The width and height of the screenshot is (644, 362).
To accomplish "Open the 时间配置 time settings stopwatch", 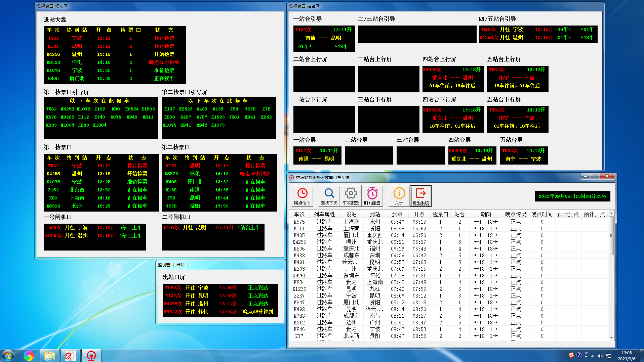I will click(x=372, y=196).
